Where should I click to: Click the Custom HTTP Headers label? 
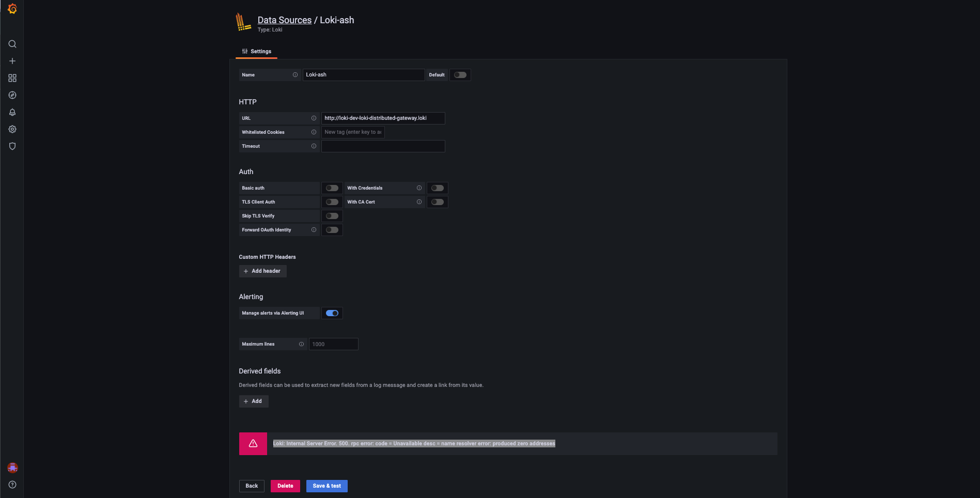[267, 257]
